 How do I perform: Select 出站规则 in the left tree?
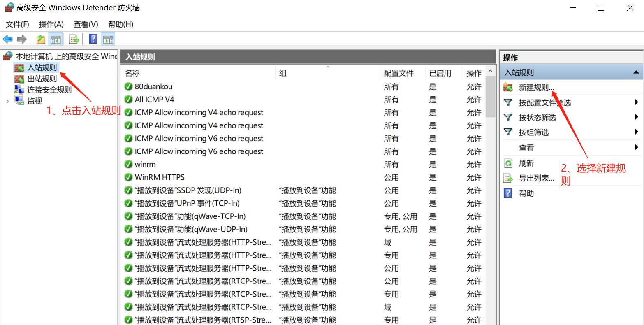pos(42,79)
